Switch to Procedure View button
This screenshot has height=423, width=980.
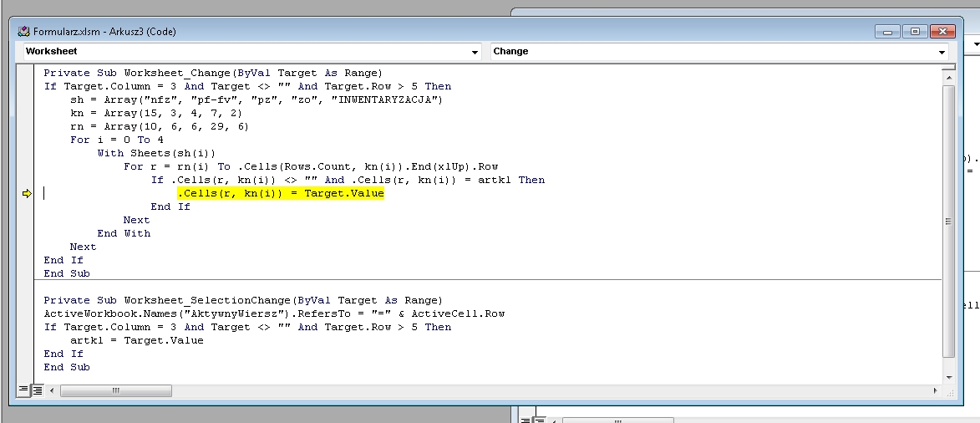[23, 390]
